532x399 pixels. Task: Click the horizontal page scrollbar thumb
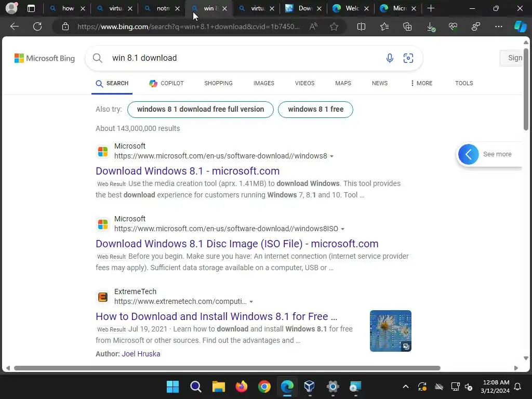pos(227,368)
